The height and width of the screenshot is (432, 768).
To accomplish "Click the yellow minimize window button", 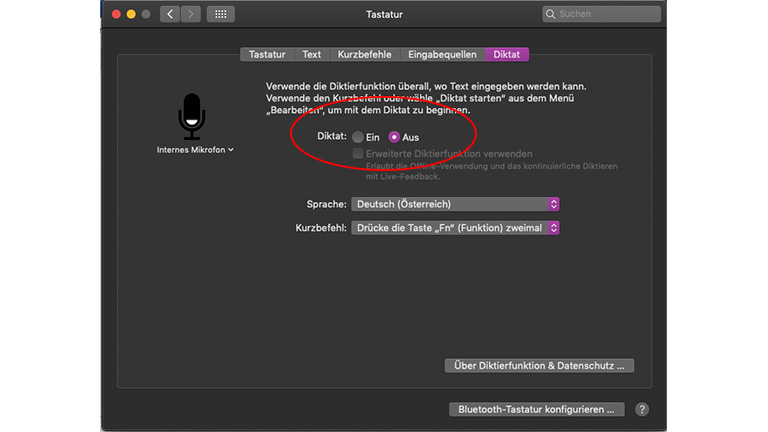I will click(130, 14).
